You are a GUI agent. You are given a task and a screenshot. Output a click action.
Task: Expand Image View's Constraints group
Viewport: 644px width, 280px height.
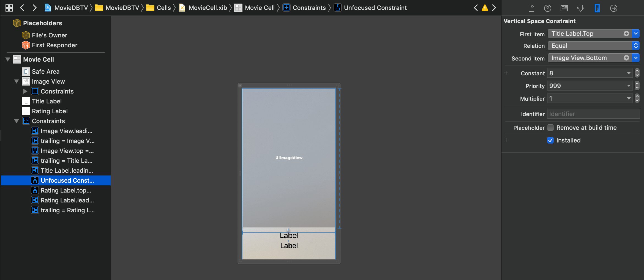coord(25,91)
